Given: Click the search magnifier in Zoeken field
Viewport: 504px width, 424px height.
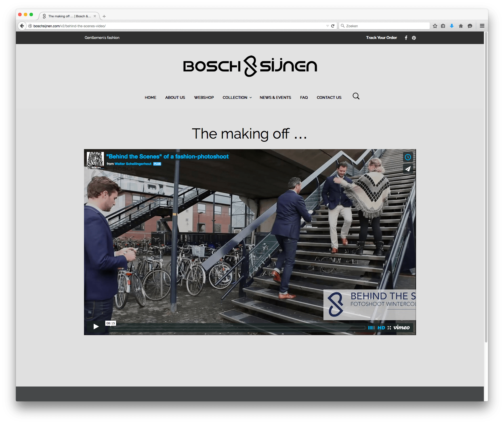Looking at the screenshot, I should click(x=343, y=26).
